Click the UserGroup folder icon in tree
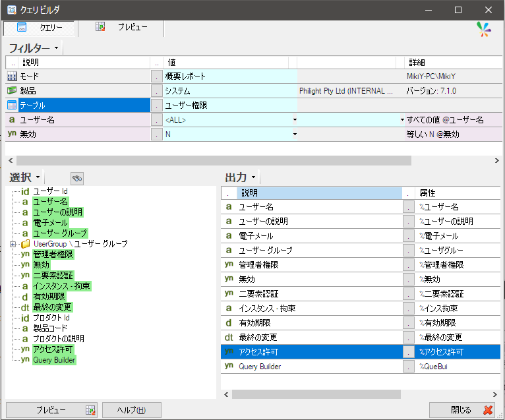This screenshot has height=420, width=505. point(26,244)
